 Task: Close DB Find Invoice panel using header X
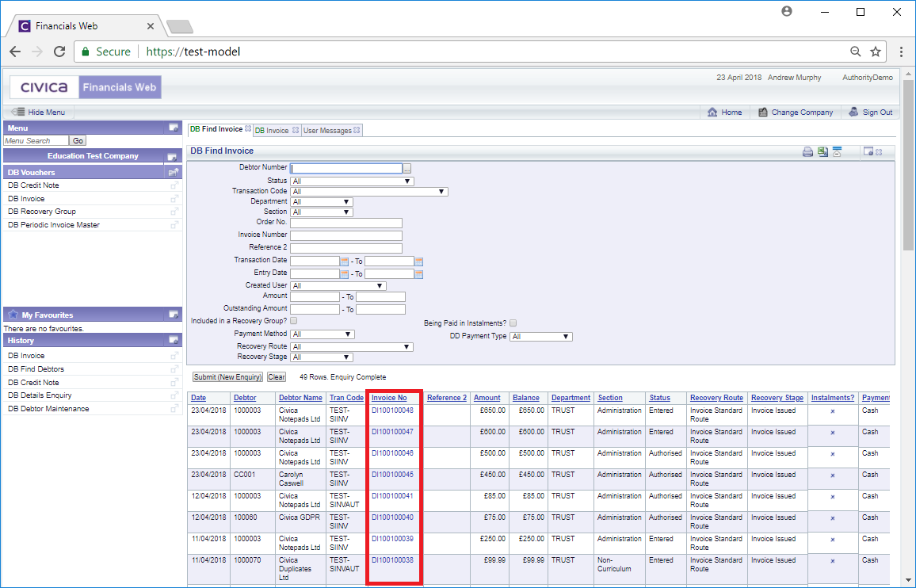click(x=879, y=152)
